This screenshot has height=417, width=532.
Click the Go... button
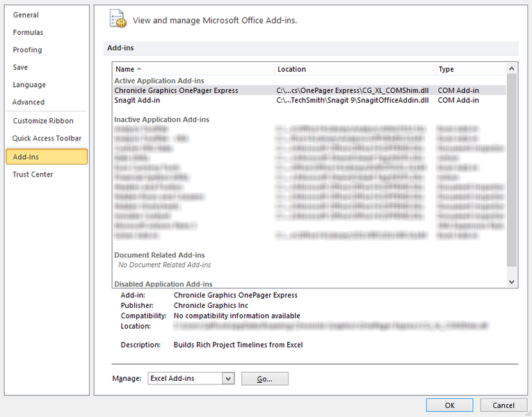pos(265,379)
